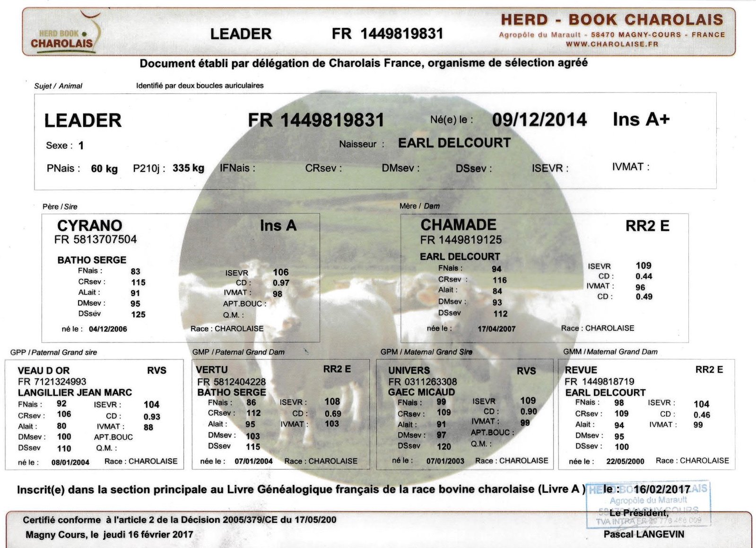The image size is (756, 548).
Task: Click Cyrano's DSsev value 125
Action: pos(138,315)
